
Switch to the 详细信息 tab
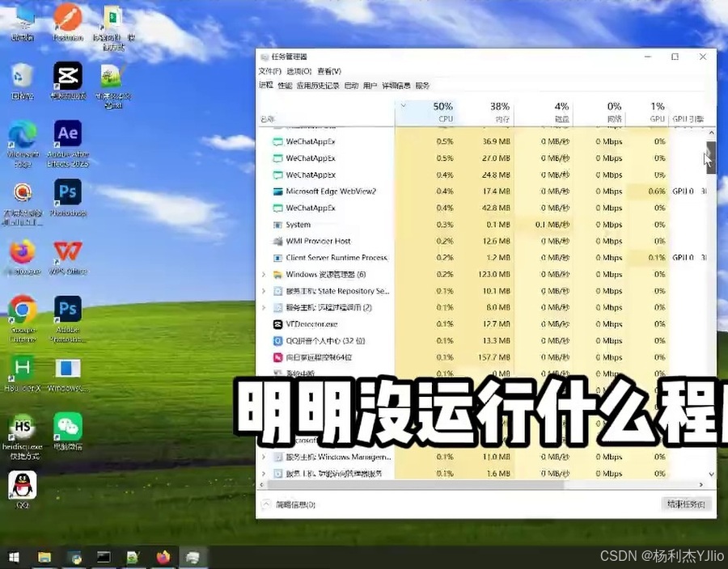396,86
